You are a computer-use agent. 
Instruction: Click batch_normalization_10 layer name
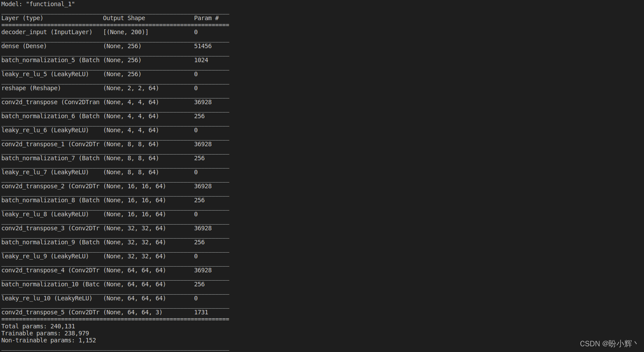[x=50, y=285]
